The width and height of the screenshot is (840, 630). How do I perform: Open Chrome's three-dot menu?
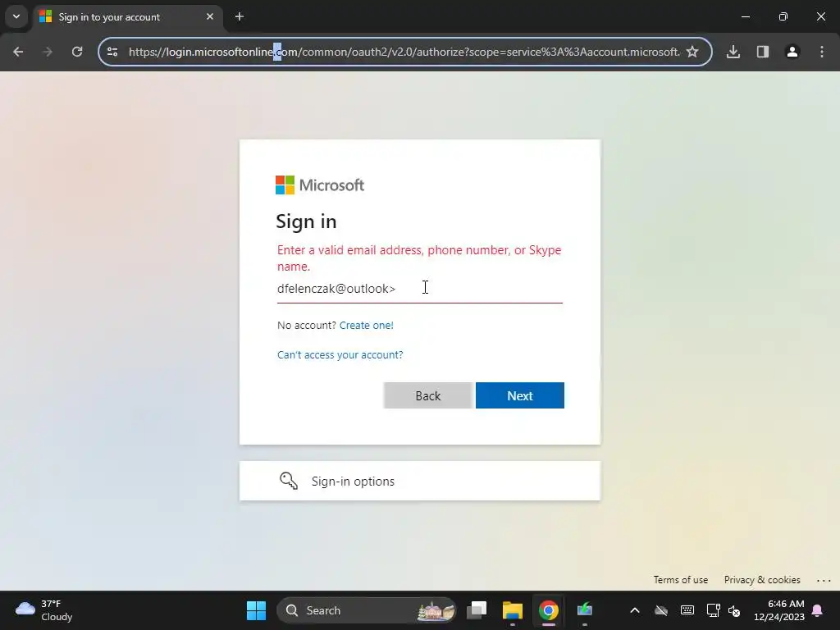tap(822, 52)
